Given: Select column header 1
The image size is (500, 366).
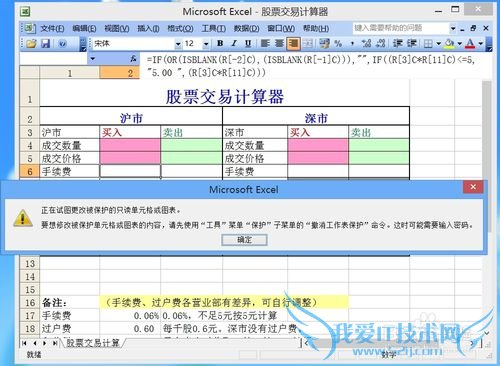Looking at the screenshot, I should point(70,73).
